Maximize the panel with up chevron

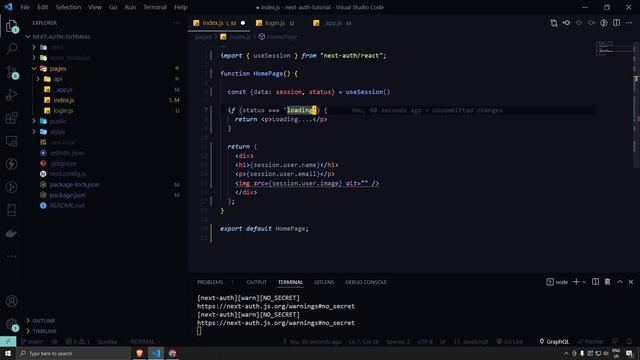(x=620, y=282)
